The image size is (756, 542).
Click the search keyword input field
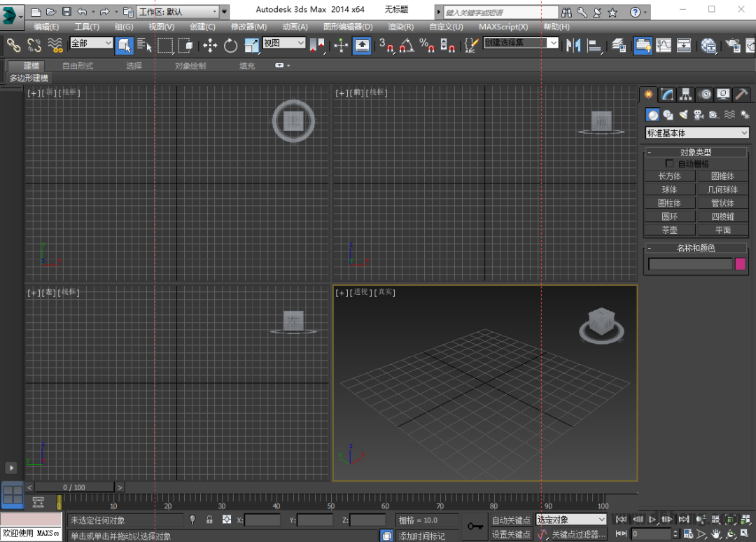coord(500,13)
